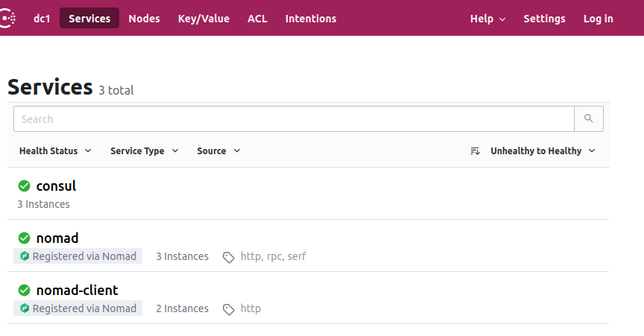Open the Health Status filter dropdown

(x=55, y=150)
